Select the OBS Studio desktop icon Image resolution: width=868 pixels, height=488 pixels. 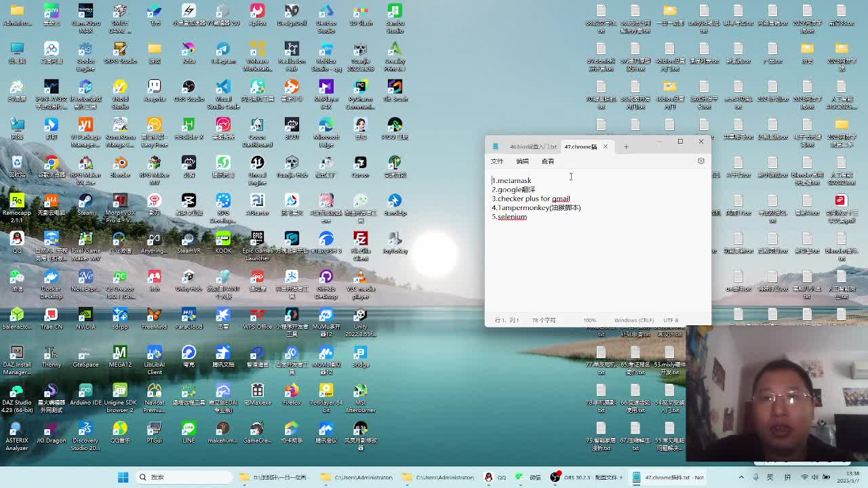coord(189,91)
